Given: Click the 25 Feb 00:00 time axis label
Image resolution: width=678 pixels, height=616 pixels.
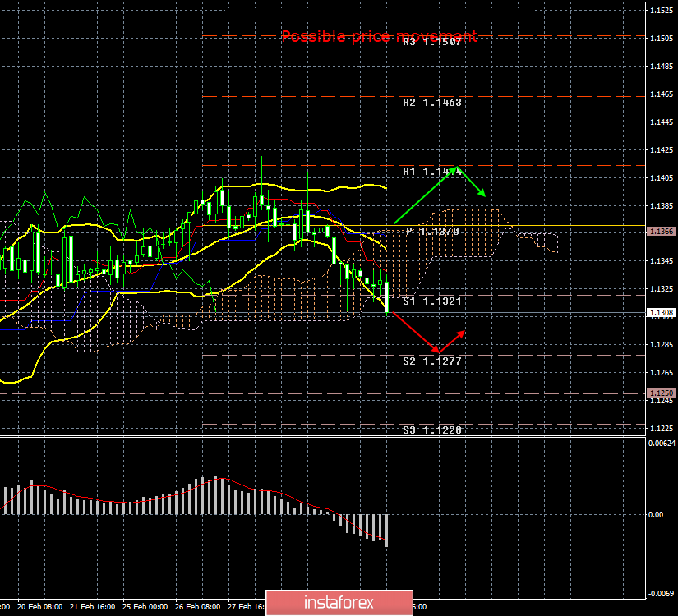Looking at the screenshot, I should pos(145,606).
